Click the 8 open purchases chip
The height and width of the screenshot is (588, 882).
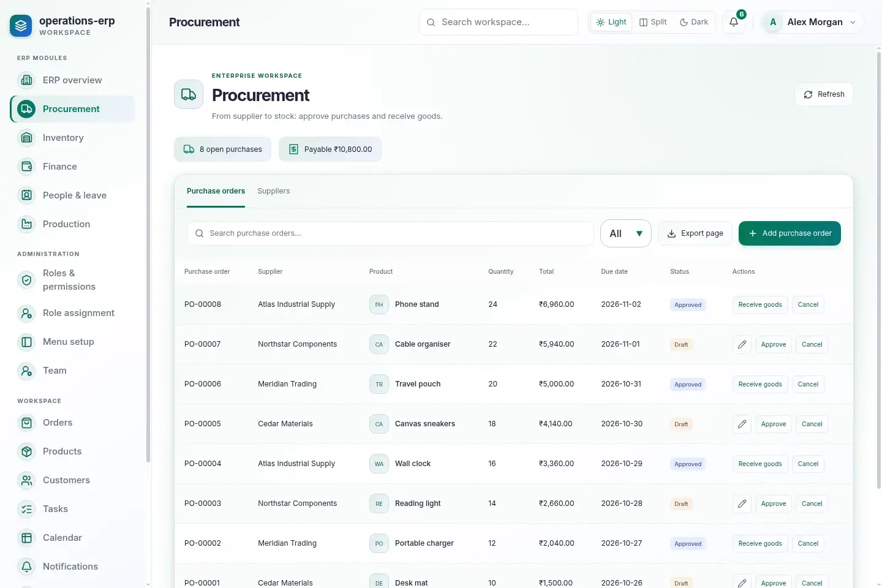223,149
